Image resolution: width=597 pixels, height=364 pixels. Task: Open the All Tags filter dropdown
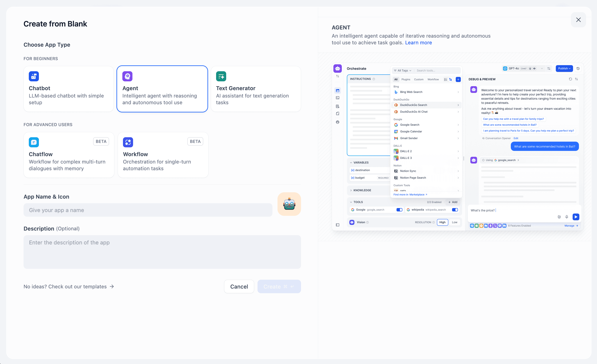pyautogui.click(x=402, y=70)
